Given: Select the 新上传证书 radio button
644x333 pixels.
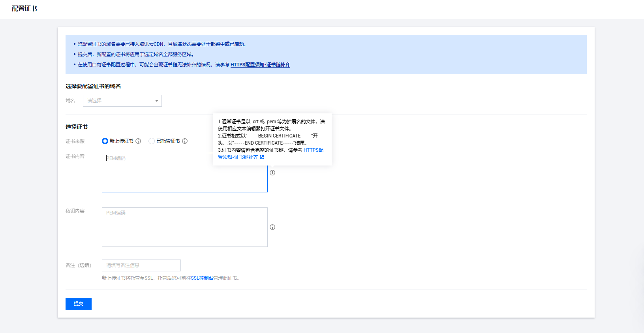Looking at the screenshot, I should 105,141.
